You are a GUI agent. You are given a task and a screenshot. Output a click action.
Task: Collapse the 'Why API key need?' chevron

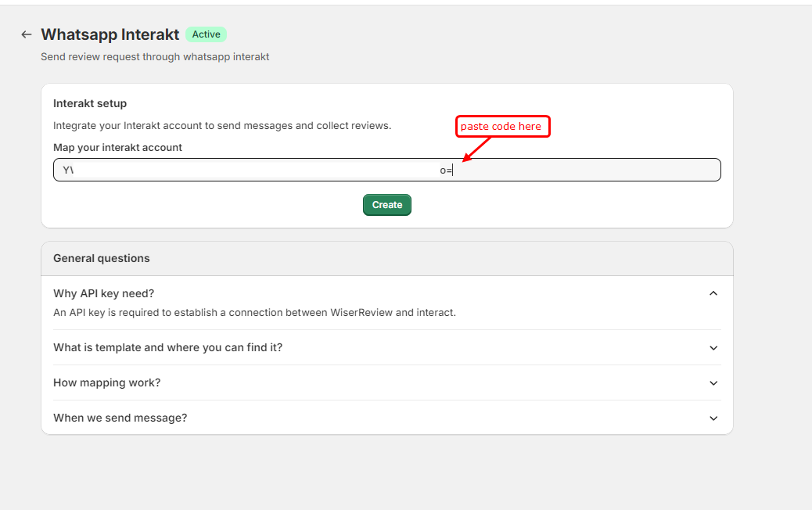tap(713, 293)
